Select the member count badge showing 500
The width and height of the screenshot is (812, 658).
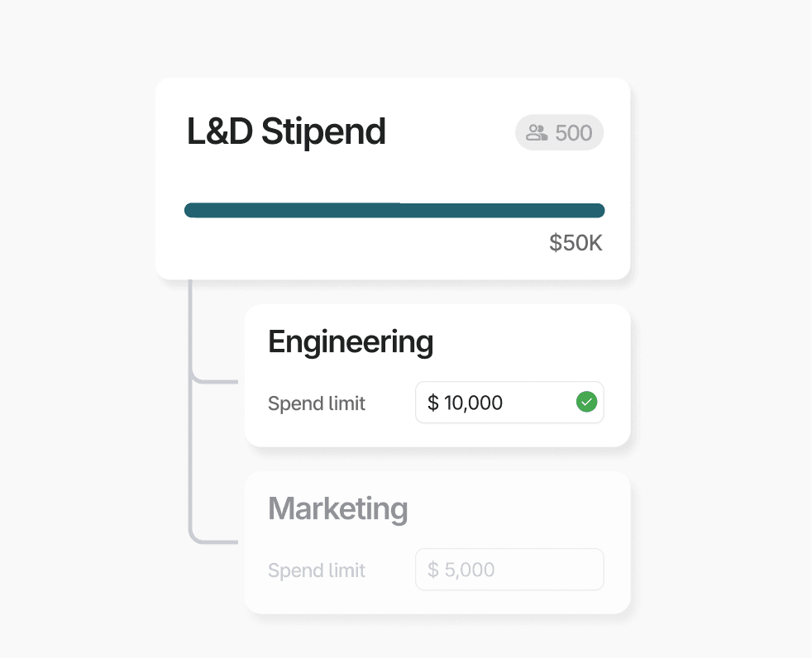coord(559,132)
